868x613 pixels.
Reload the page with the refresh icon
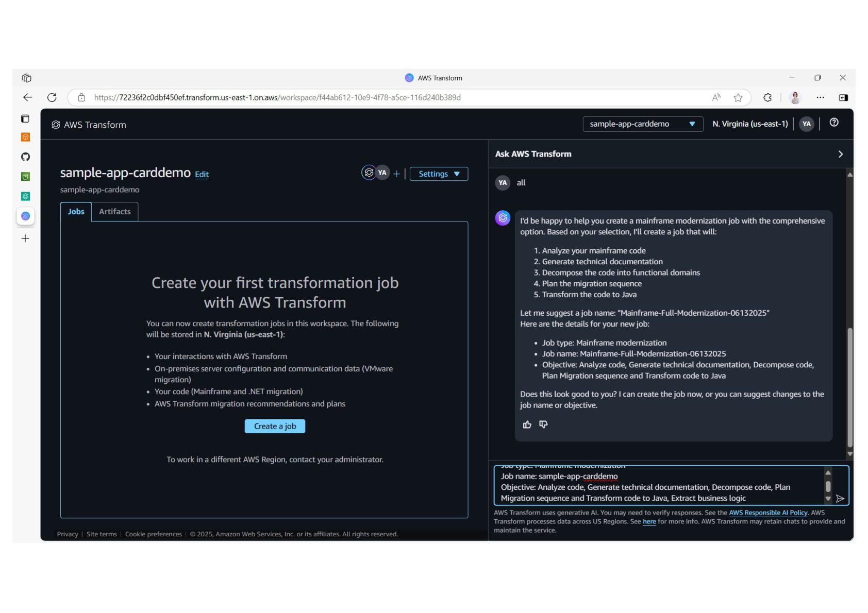pos(52,97)
